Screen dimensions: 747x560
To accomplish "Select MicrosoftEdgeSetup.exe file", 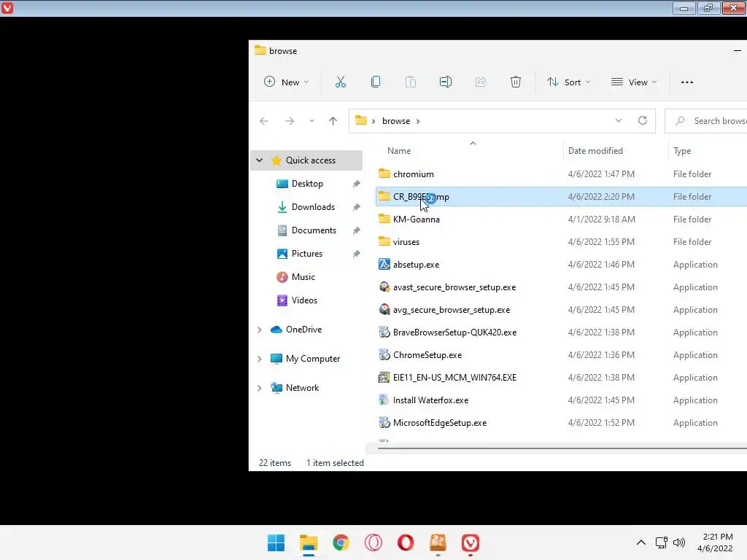I will pos(440,423).
